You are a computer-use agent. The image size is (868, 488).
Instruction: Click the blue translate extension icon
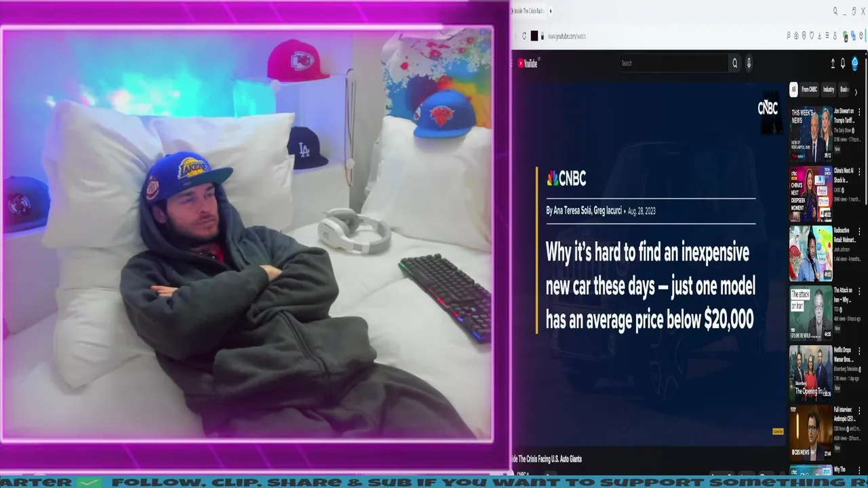click(x=853, y=35)
